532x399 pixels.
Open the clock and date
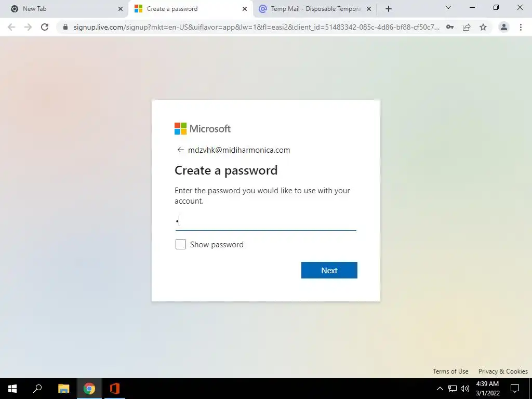coord(487,389)
